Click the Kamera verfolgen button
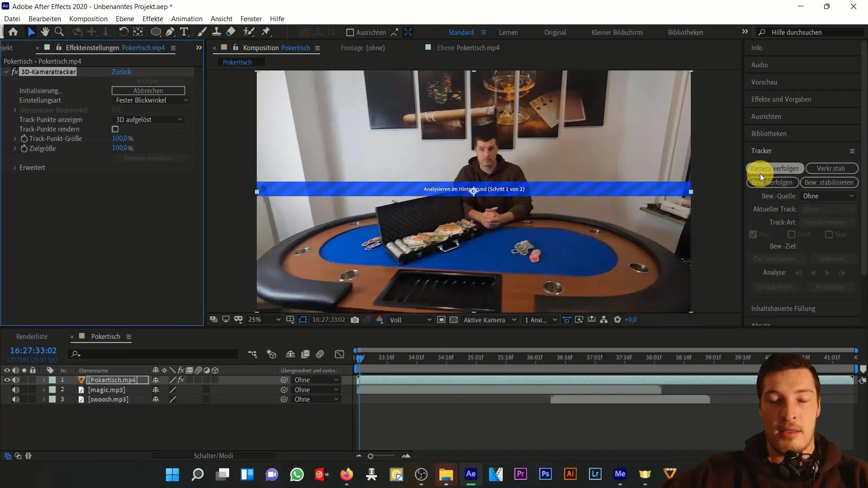 tap(775, 169)
